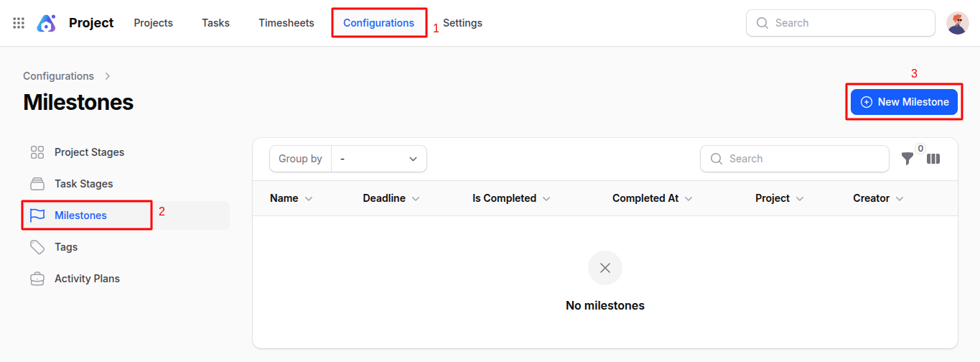This screenshot has height=362, width=980.
Task: Open the table filter funnel icon
Action: click(x=907, y=159)
